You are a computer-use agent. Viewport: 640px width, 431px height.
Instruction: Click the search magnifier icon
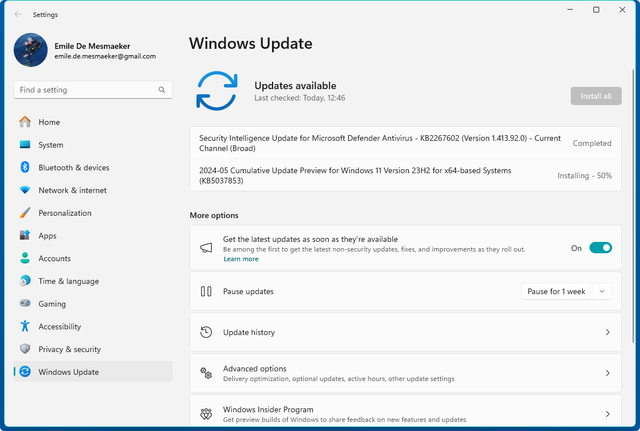pyautogui.click(x=162, y=89)
